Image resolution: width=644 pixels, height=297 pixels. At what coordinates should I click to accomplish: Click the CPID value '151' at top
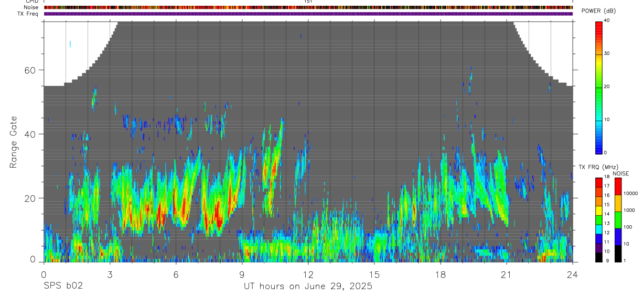[x=308, y=2]
